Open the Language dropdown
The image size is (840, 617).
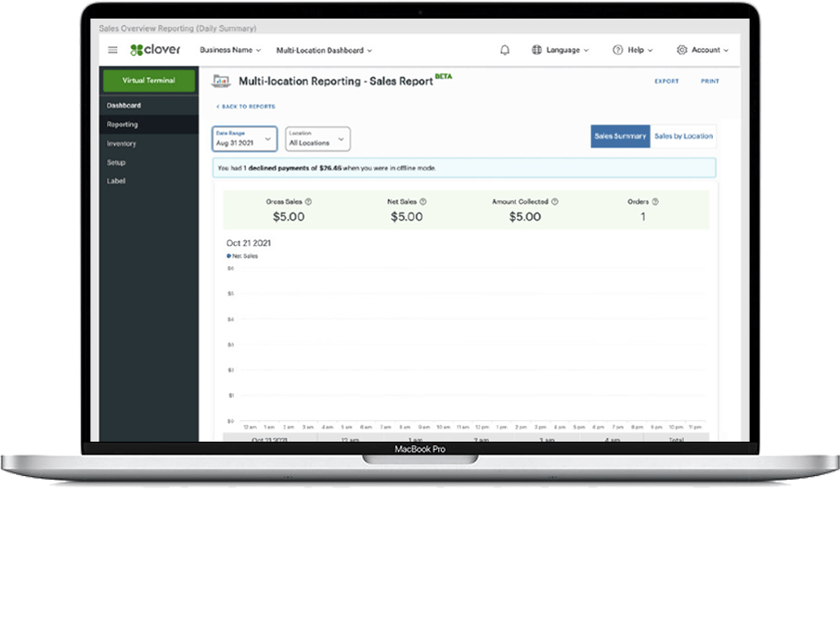(567, 50)
